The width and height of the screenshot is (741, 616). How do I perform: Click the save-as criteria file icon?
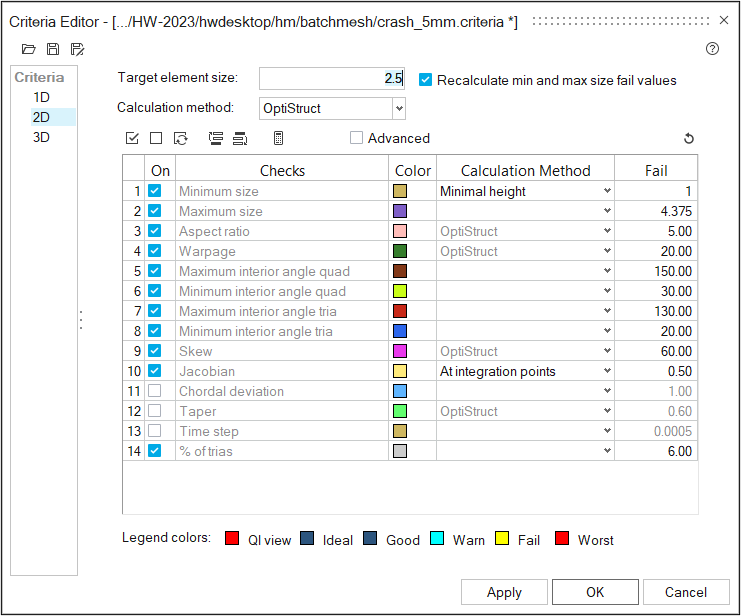click(x=77, y=49)
